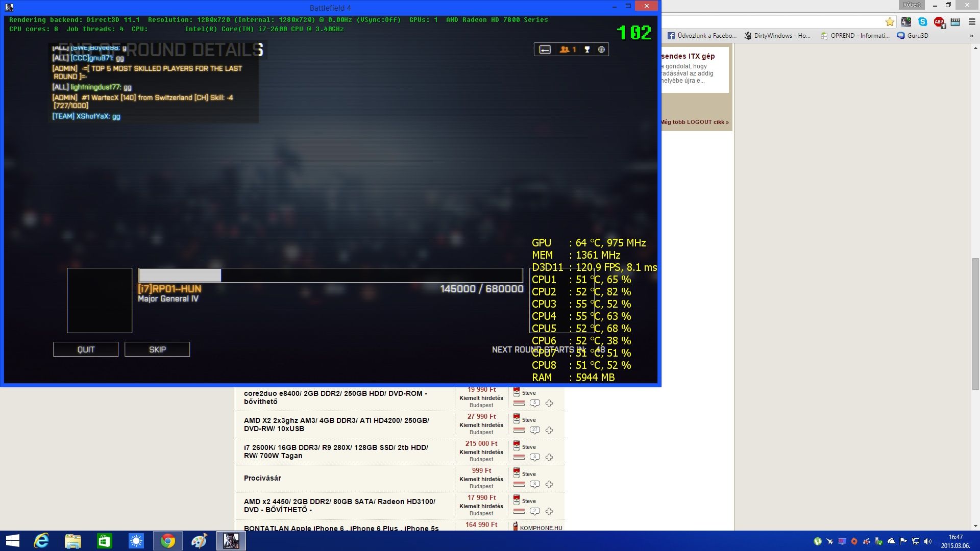This screenshot has width=980, height=551.
Task: Bookmark page with the star icon in Chrome
Action: click(x=890, y=22)
